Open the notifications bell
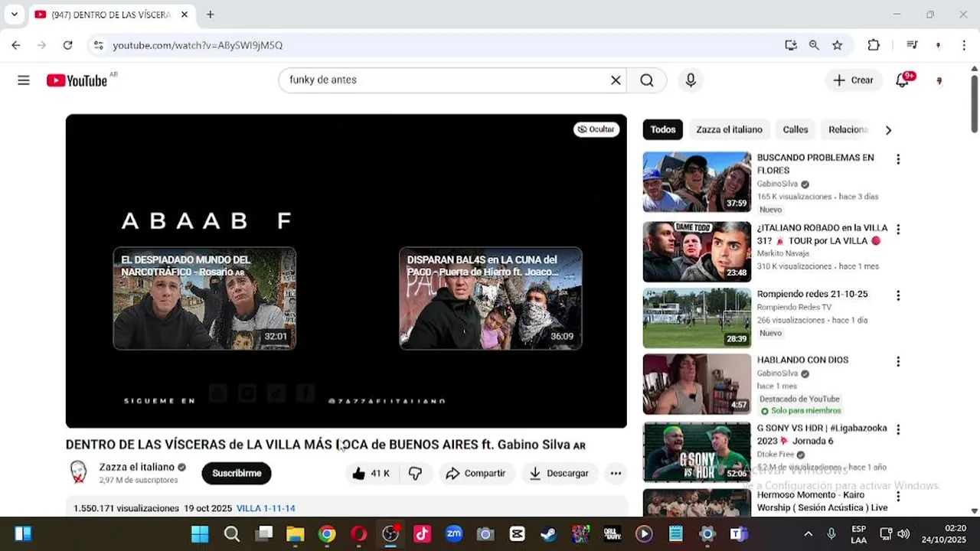This screenshot has height=551, width=980. pos(903,80)
